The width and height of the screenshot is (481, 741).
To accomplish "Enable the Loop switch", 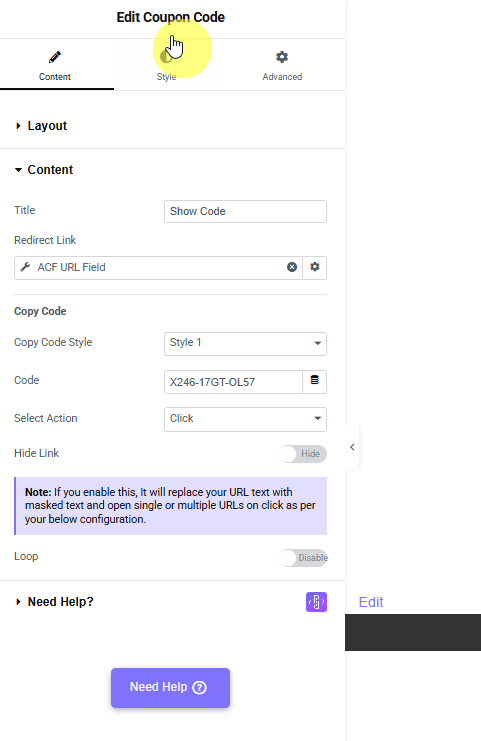I will [303, 558].
